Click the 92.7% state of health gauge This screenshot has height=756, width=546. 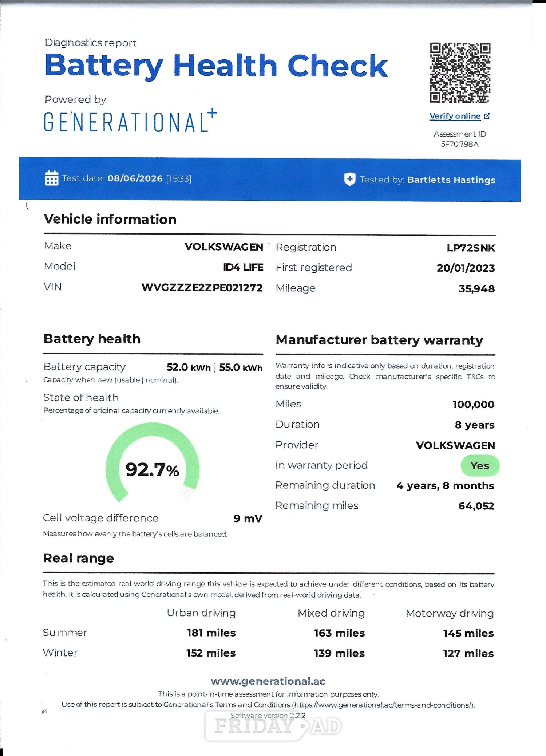153,462
